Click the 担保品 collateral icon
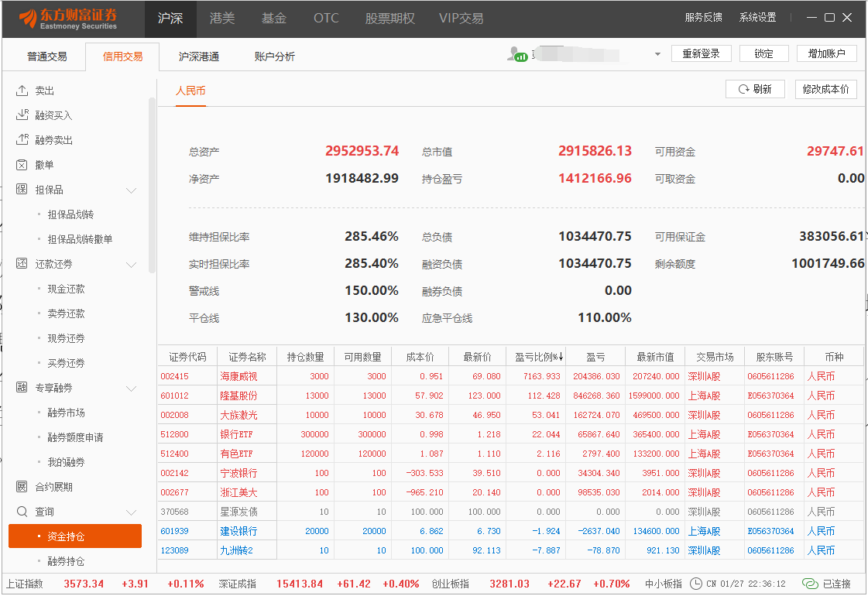 coord(22,190)
